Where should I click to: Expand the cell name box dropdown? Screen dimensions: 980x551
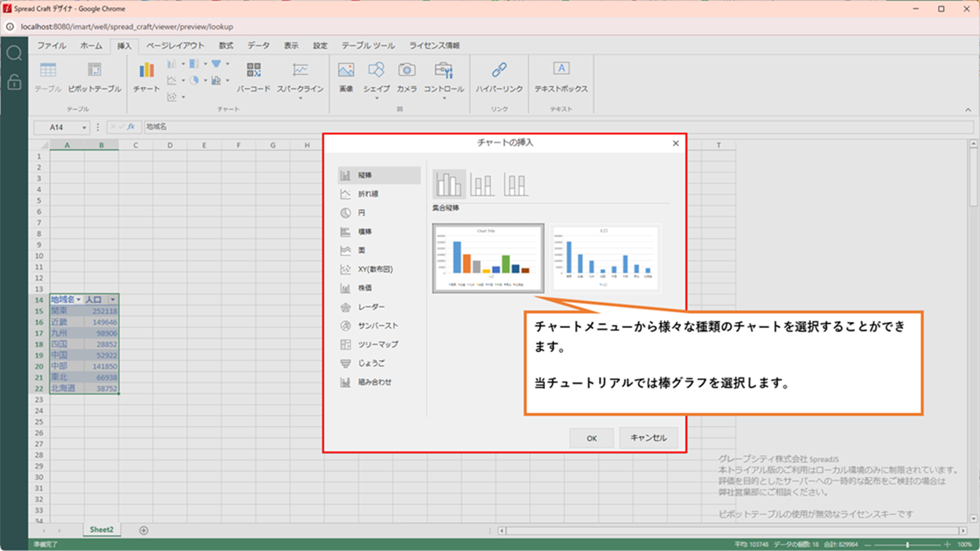coord(84,128)
